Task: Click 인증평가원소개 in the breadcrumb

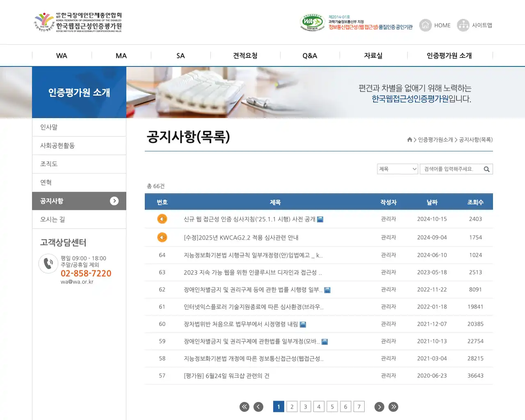Action: click(436, 140)
